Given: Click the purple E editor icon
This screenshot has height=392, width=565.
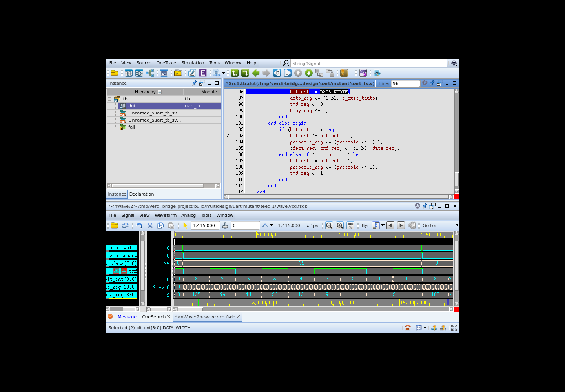Looking at the screenshot, I should pos(203,73).
